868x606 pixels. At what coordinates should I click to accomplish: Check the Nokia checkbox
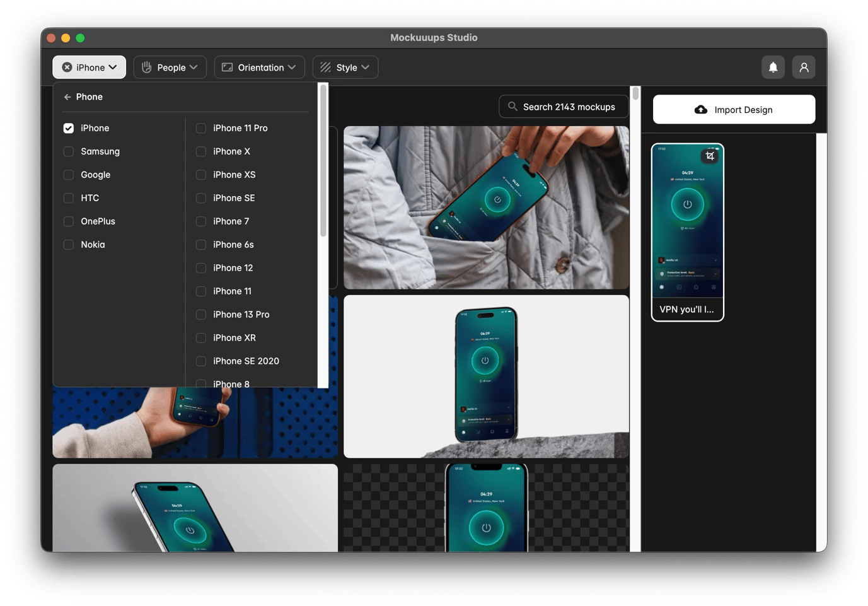click(69, 245)
